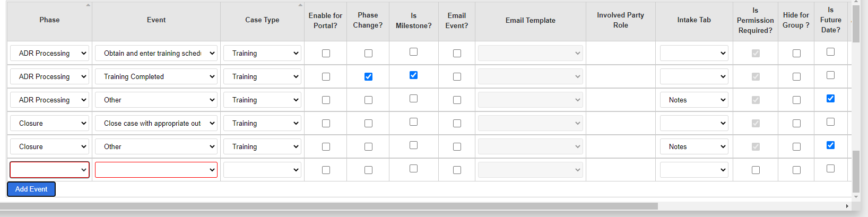868x217 pixels.
Task: Click the Email Template column header
Action: (531, 20)
